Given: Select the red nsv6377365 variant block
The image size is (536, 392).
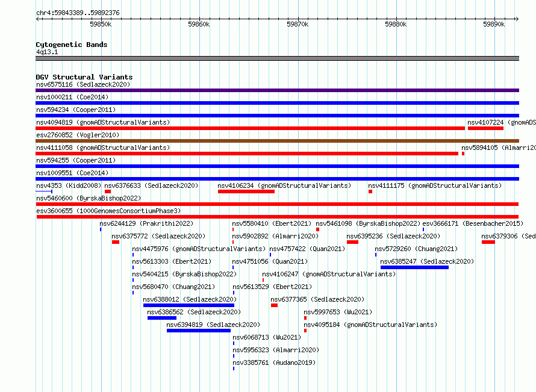Looking at the screenshot, I should pyautogui.click(x=274, y=305).
